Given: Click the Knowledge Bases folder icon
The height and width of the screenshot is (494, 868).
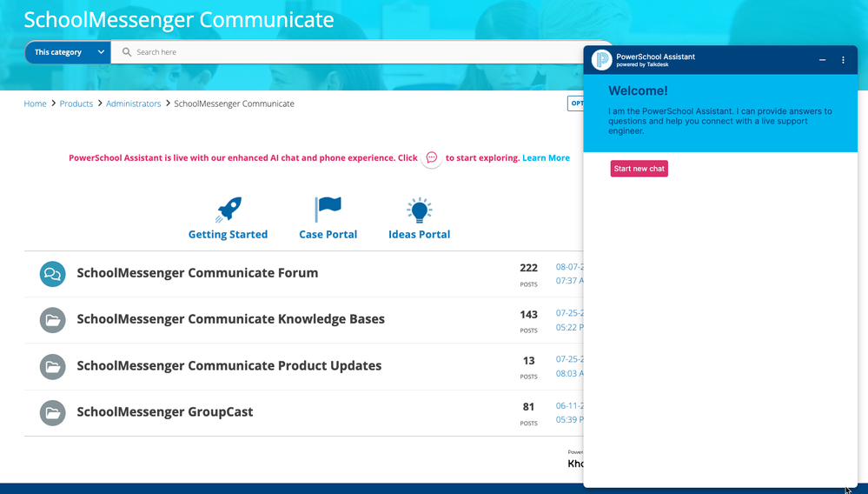Looking at the screenshot, I should [x=53, y=319].
